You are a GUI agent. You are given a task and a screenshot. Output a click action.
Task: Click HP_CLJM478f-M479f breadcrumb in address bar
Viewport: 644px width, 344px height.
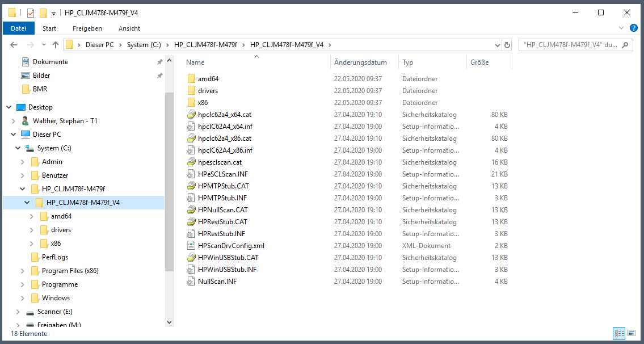206,45
